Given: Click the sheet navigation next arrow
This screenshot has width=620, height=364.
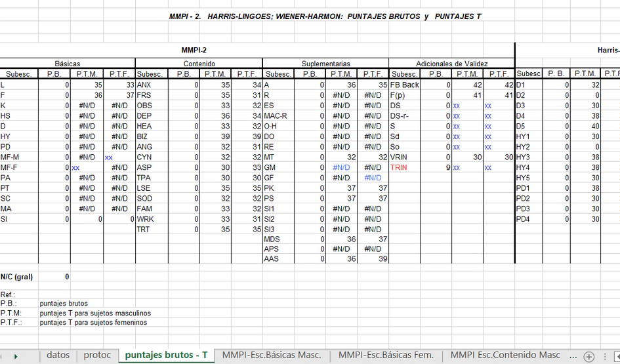Looking at the screenshot, I should [x=16, y=356].
